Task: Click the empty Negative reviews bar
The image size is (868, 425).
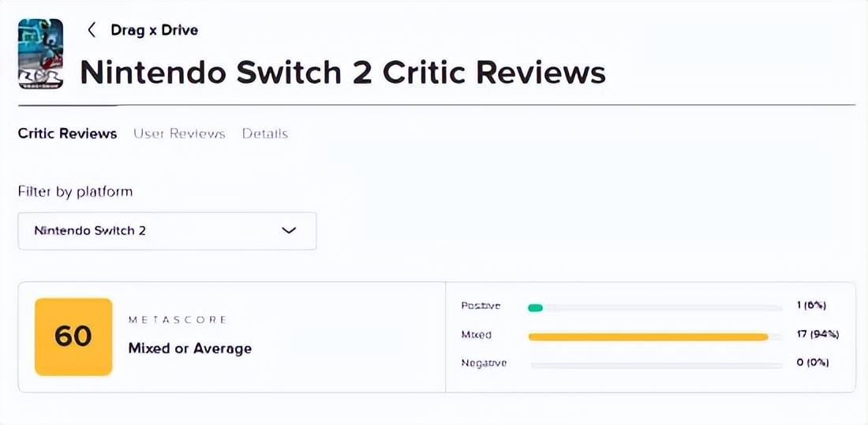Action: pyautogui.click(x=656, y=365)
